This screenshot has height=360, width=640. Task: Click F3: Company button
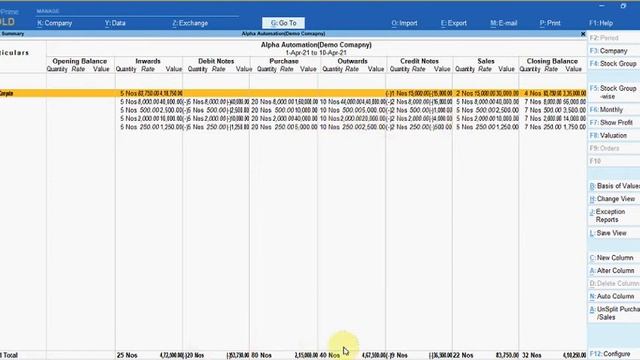pyautogui.click(x=613, y=51)
